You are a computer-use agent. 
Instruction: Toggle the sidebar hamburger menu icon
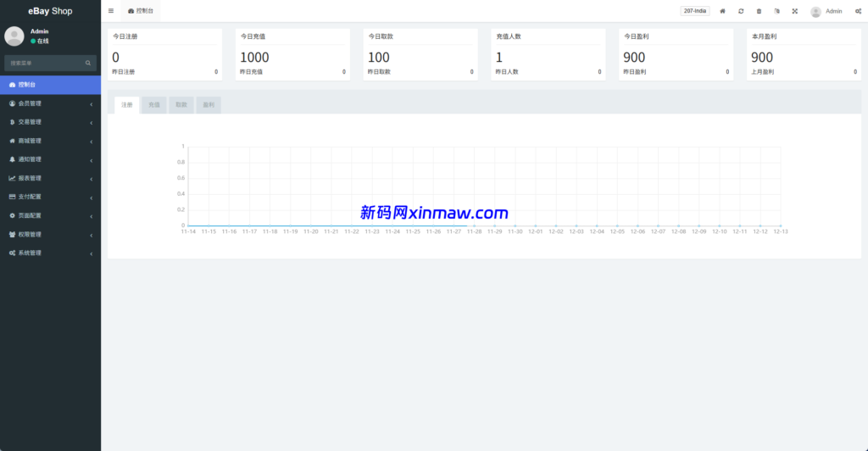click(111, 11)
